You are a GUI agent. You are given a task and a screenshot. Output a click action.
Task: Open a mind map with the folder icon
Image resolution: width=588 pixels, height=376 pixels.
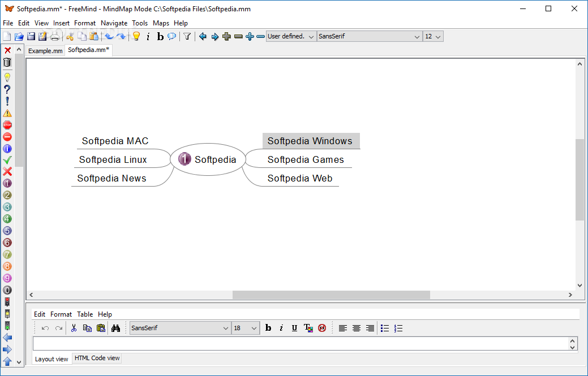pos(19,36)
